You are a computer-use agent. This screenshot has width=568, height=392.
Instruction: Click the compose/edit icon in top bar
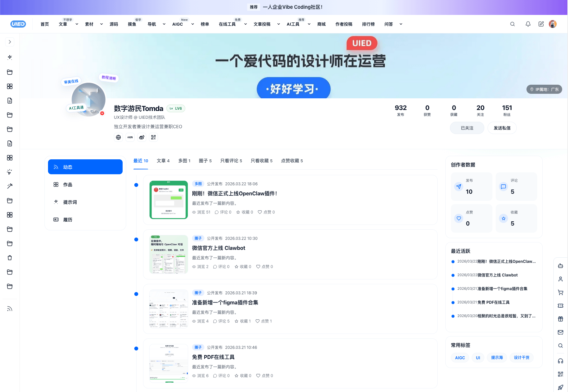(541, 24)
